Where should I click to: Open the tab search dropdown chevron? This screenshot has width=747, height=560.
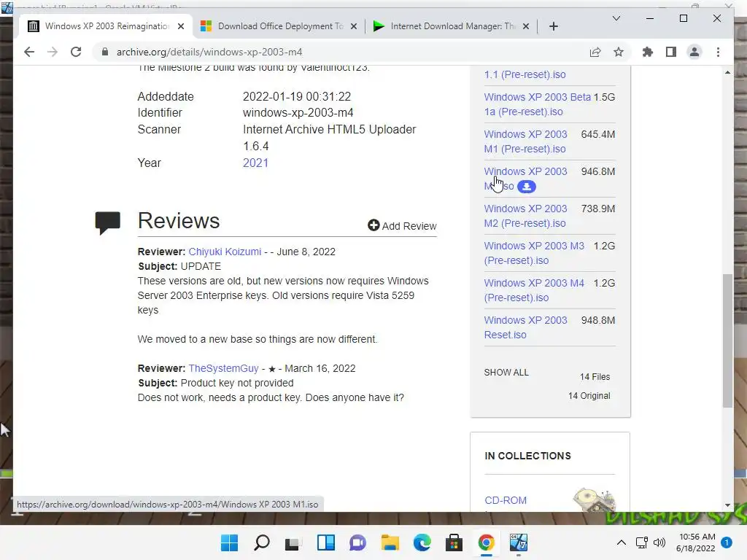pyautogui.click(x=616, y=18)
